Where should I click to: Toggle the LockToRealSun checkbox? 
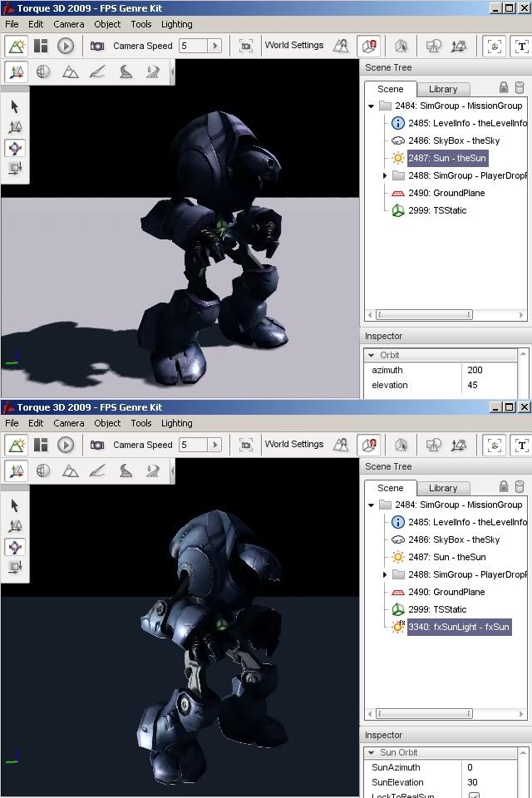tap(474, 796)
